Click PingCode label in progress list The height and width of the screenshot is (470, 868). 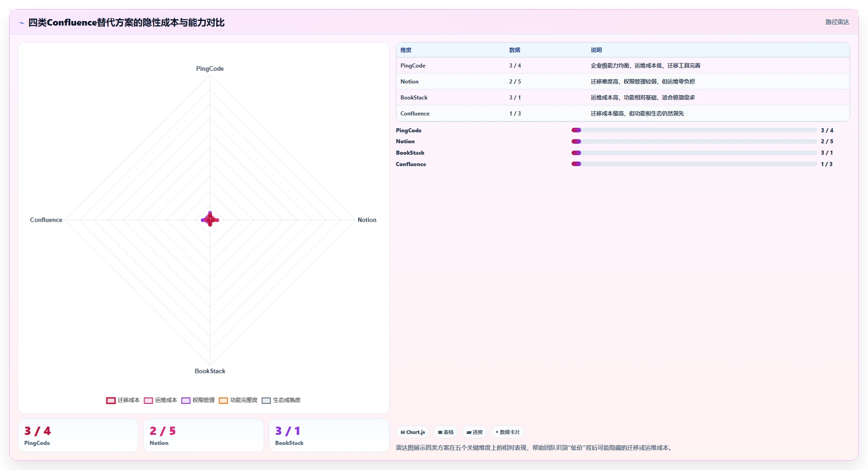(409, 131)
